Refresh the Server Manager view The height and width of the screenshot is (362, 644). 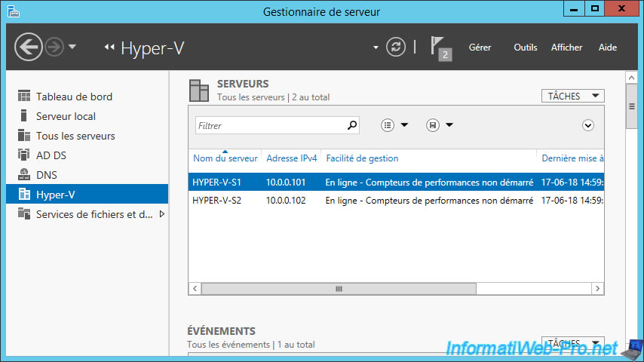395,47
